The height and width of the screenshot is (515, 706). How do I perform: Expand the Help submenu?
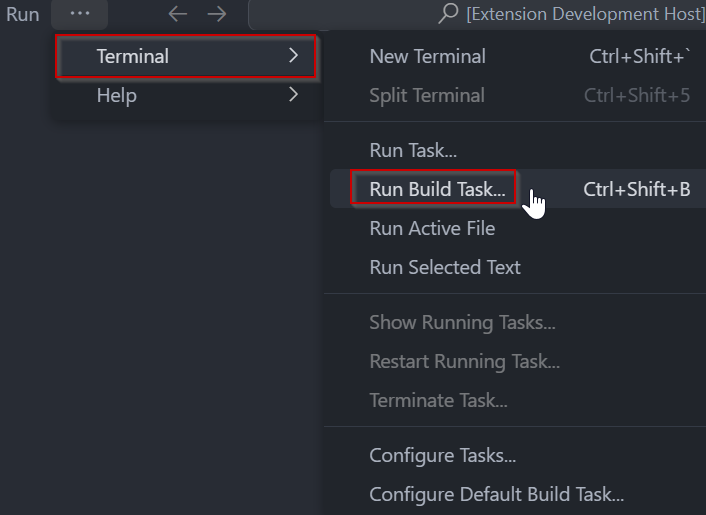pyautogui.click(x=117, y=96)
